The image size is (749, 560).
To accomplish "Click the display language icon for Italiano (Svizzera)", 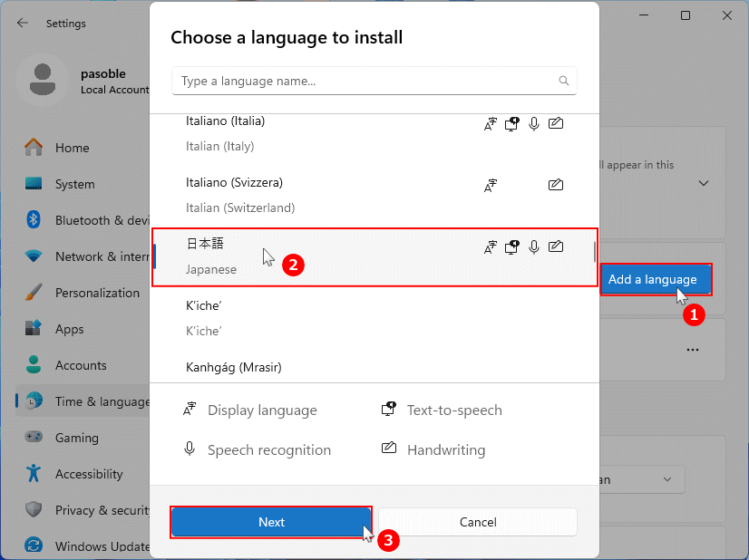I will [x=491, y=185].
